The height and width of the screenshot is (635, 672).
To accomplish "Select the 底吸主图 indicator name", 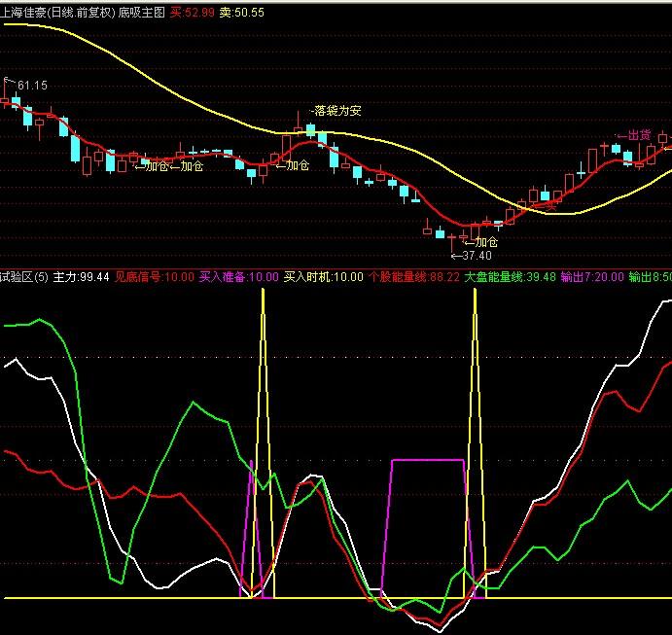I will (141, 13).
